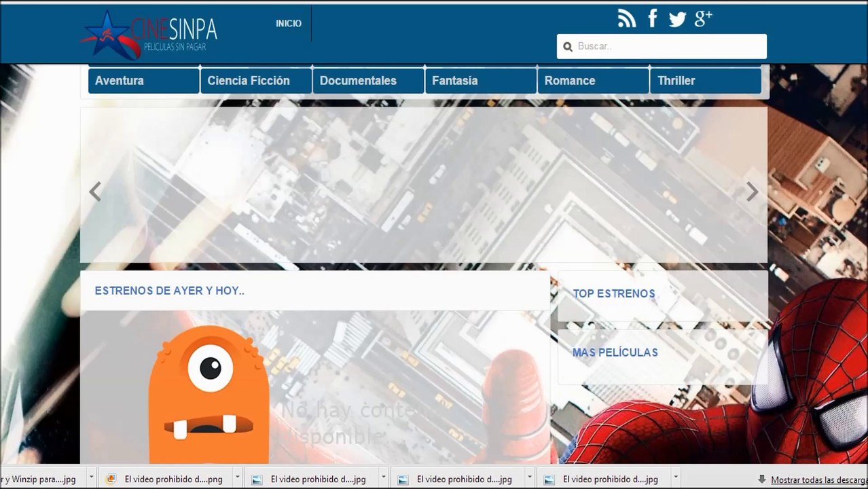Click the orange one-eyed monster image
This screenshot has height=489, width=868.
[x=209, y=395]
